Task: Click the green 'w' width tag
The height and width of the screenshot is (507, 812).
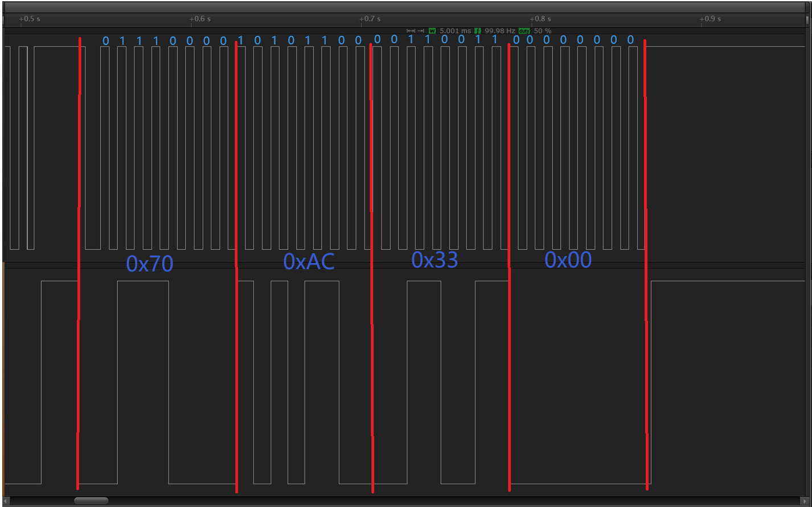Action: pos(433,31)
